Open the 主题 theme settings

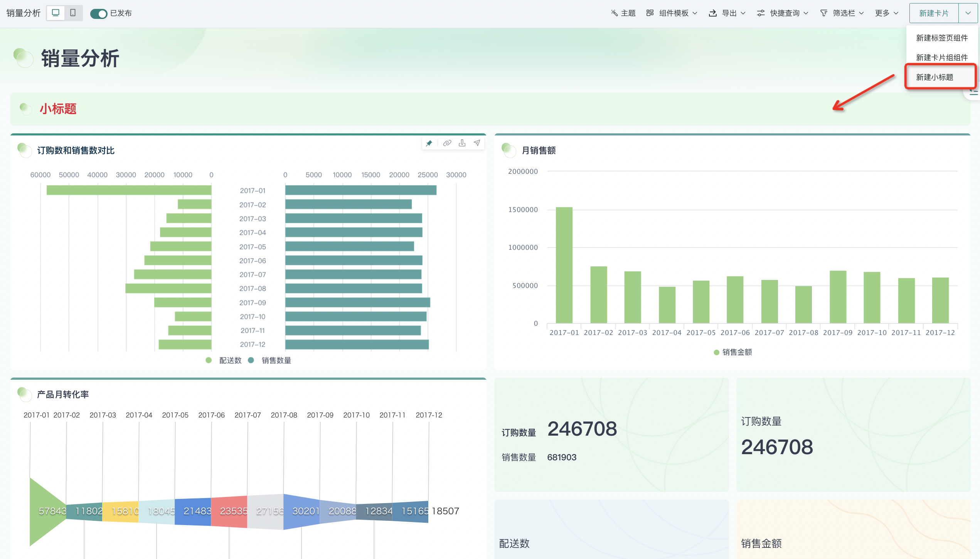point(623,13)
